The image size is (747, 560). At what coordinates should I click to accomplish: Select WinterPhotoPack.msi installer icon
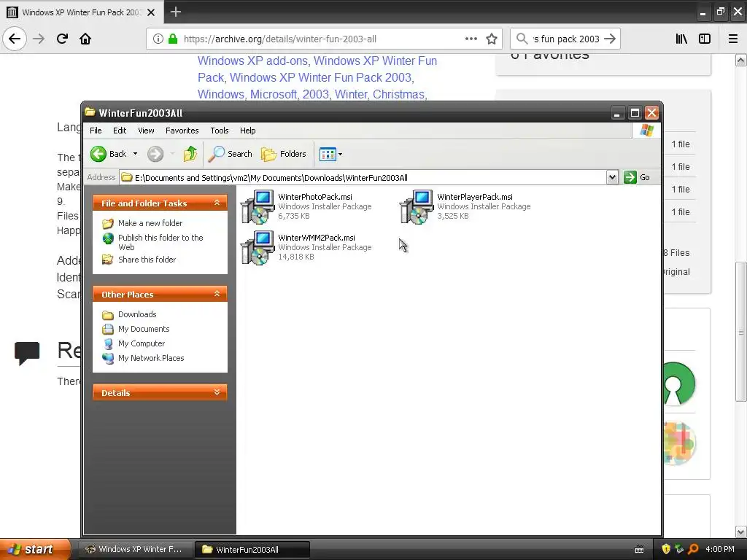click(x=258, y=206)
